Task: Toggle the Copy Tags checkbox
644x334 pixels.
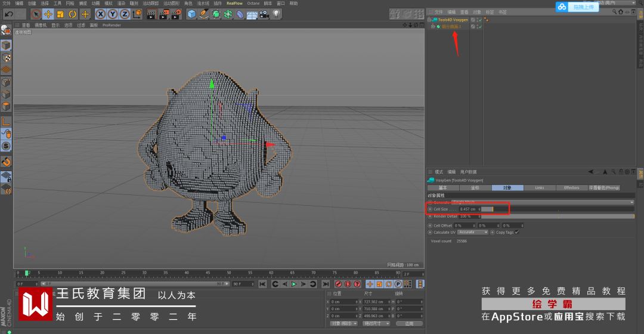Action: [516, 233]
